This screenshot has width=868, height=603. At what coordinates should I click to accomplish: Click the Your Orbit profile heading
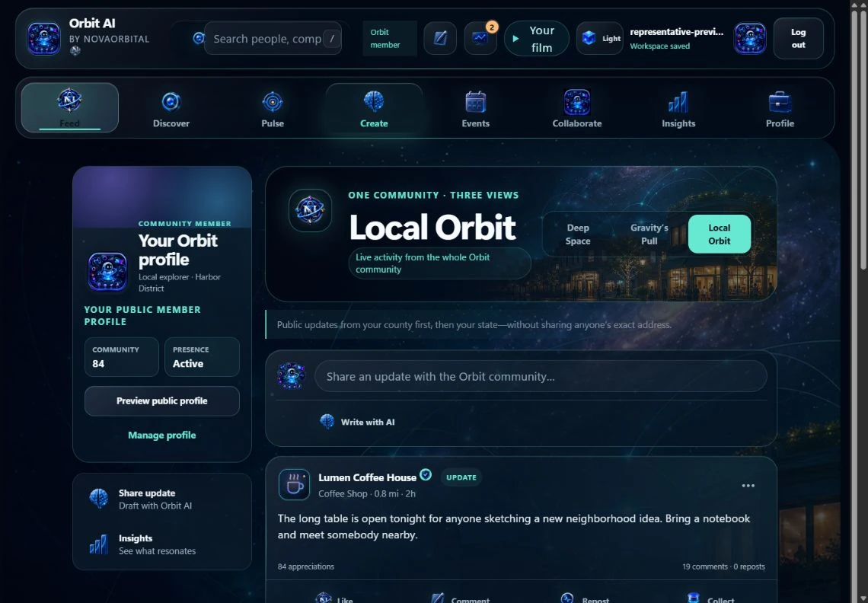(x=177, y=250)
